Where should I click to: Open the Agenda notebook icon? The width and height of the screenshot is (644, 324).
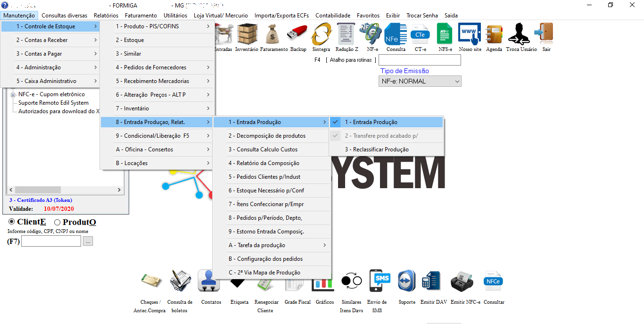pyautogui.click(x=494, y=34)
